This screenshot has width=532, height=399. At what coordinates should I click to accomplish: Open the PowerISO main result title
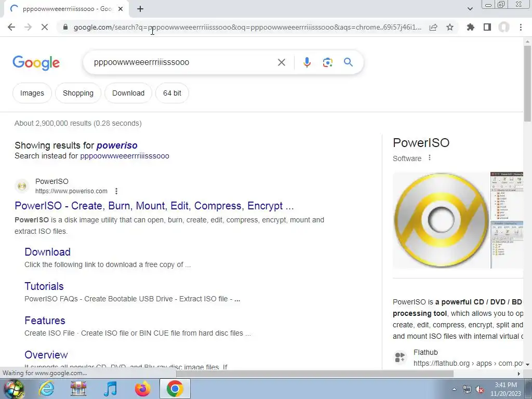point(154,206)
